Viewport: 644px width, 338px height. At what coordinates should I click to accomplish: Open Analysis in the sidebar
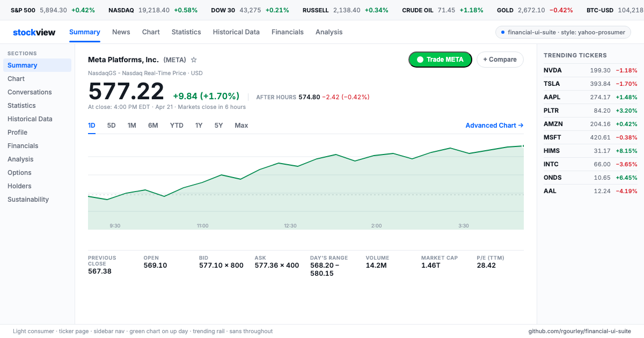pyautogui.click(x=37, y=159)
